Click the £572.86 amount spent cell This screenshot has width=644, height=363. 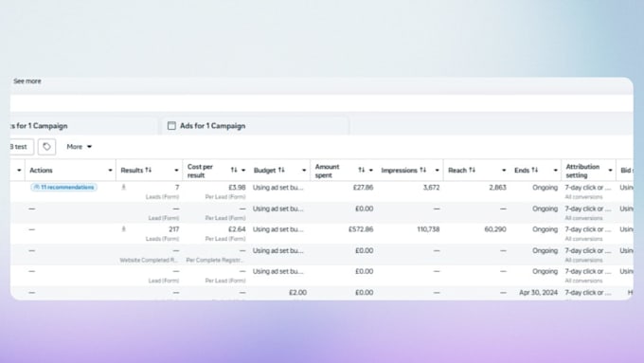point(361,229)
